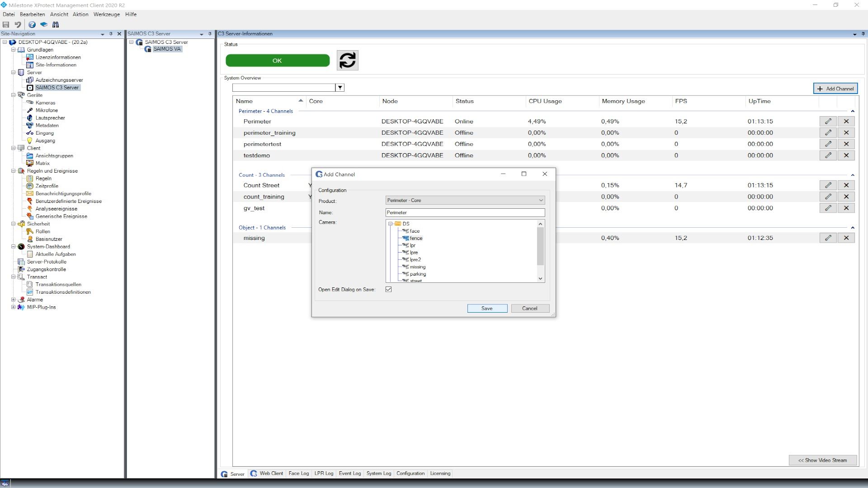The image size is (868, 488).
Task: Edit the missing object channel
Action: tap(828, 238)
